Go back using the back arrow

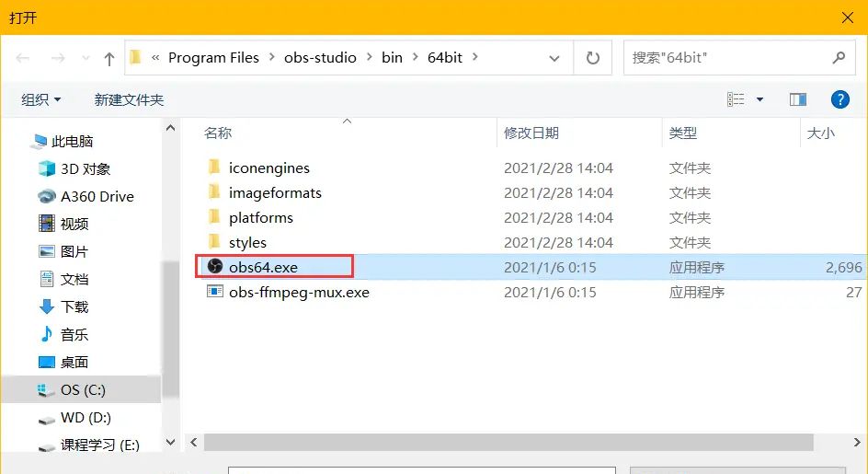[x=23, y=58]
